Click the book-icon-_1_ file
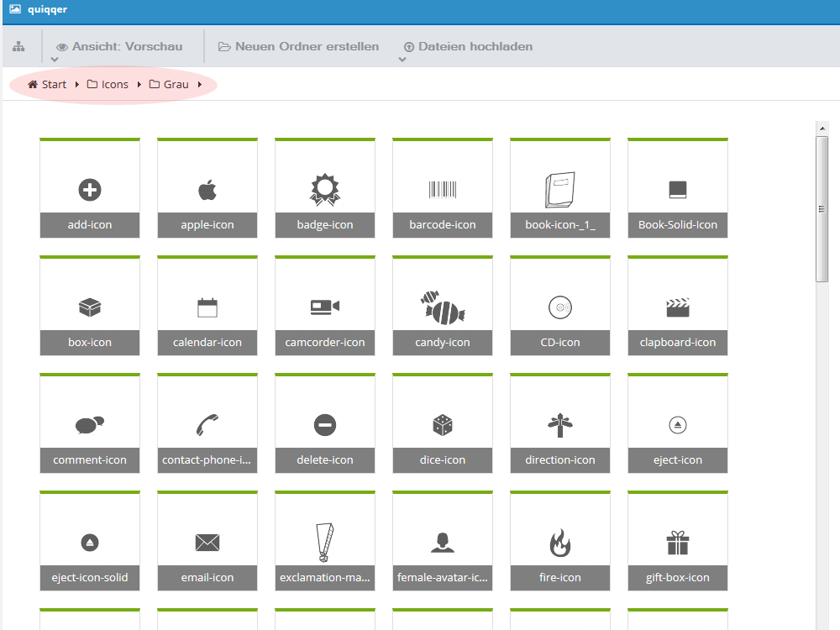This screenshot has width=840, height=630. click(x=560, y=188)
